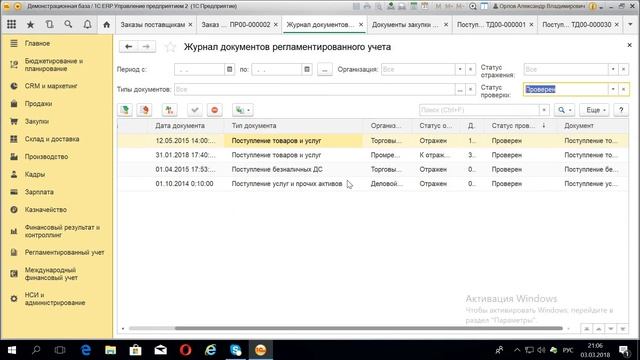
Task: Switch to Поступ... ТД00-000030 tab
Action: tap(576, 24)
